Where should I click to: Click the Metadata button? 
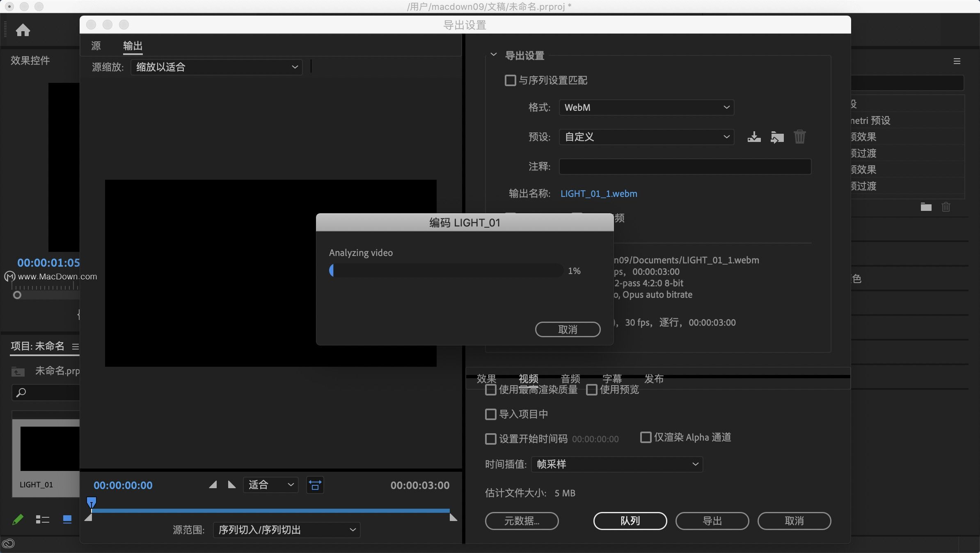click(522, 521)
